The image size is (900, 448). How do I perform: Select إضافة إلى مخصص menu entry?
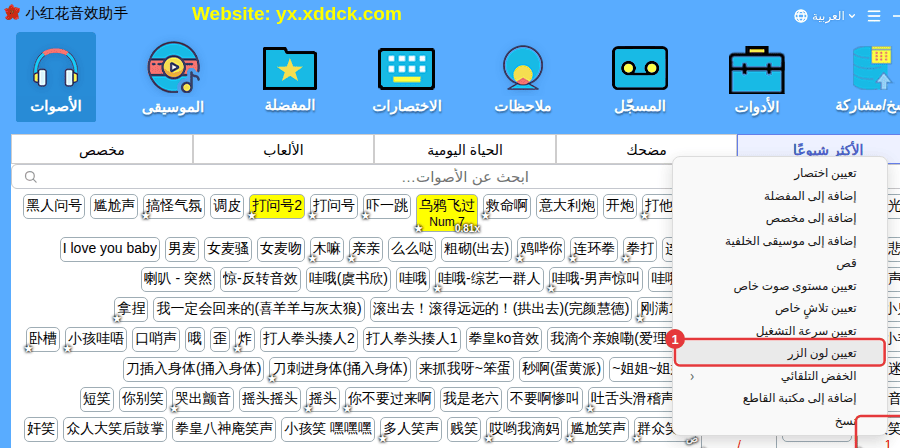click(779, 218)
